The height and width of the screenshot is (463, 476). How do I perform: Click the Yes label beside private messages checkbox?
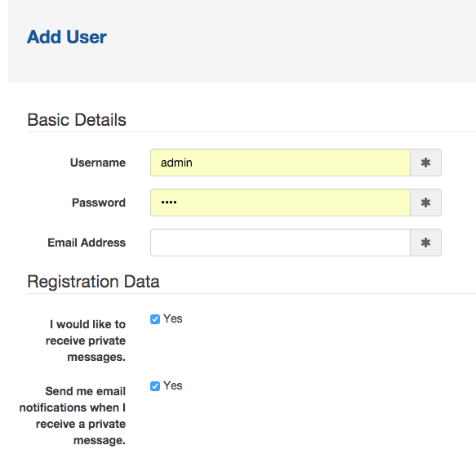click(x=173, y=318)
